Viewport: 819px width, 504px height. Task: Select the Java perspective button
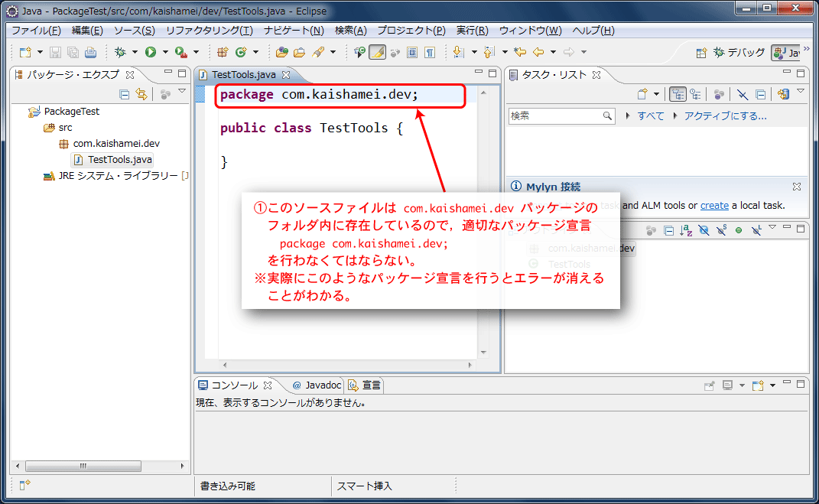[787, 53]
